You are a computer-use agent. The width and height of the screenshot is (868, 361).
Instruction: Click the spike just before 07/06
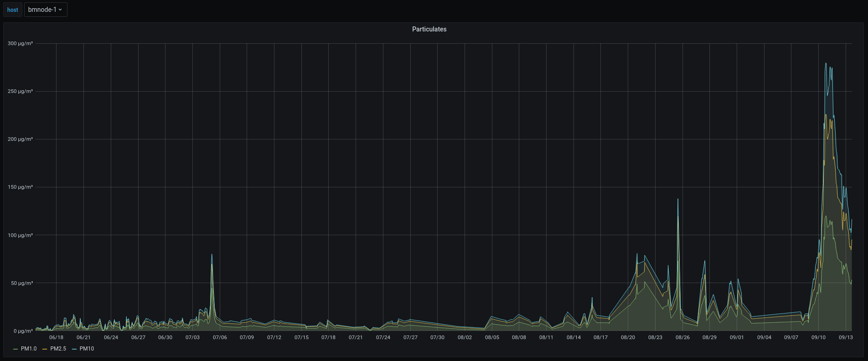point(212,255)
